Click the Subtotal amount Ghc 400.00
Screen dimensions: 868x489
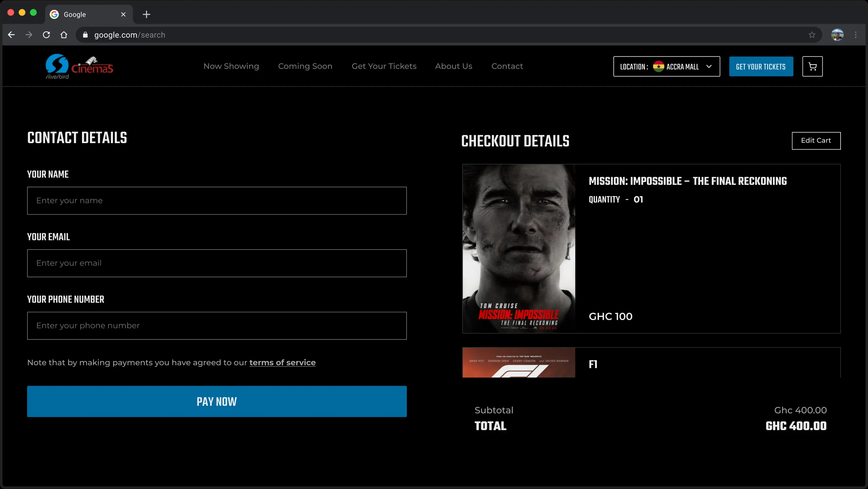point(800,410)
